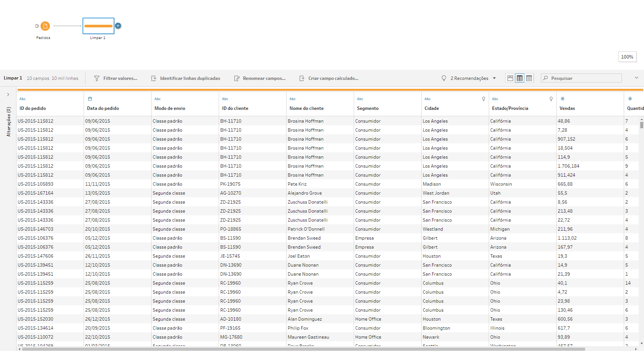Click the Abc type icon above Segmento
The width and height of the screenshot is (644, 351).
360,99
